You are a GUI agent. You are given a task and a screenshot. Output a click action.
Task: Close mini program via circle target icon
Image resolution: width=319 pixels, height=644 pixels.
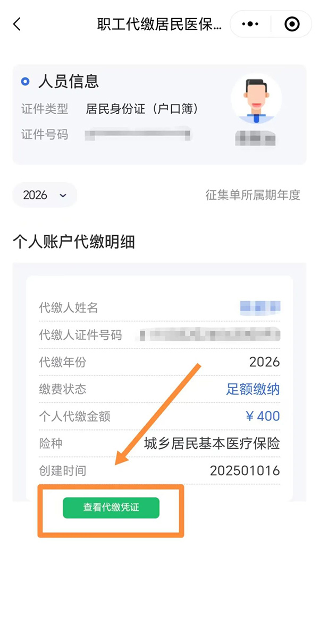292,24
